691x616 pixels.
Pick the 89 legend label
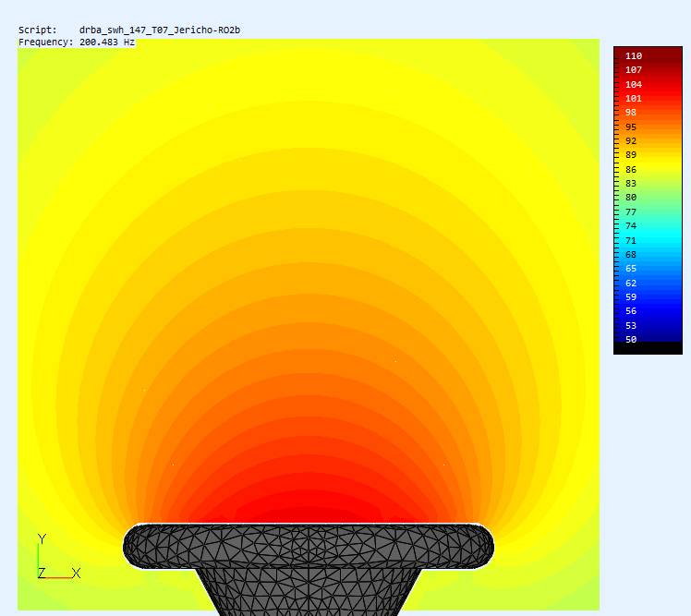pos(631,155)
